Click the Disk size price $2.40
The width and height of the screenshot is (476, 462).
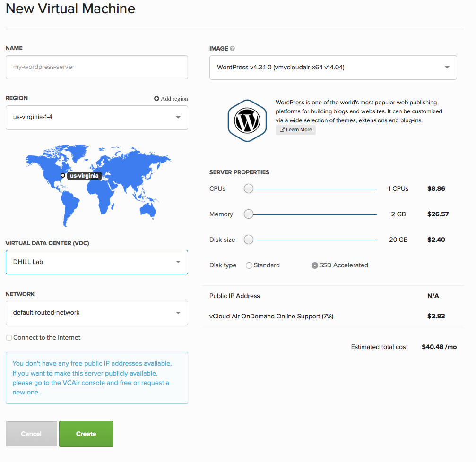(436, 240)
